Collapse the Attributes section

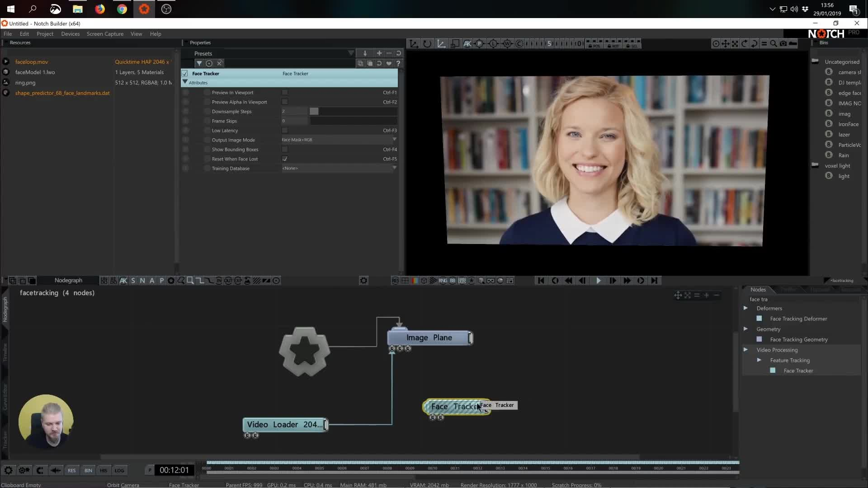tap(185, 82)
